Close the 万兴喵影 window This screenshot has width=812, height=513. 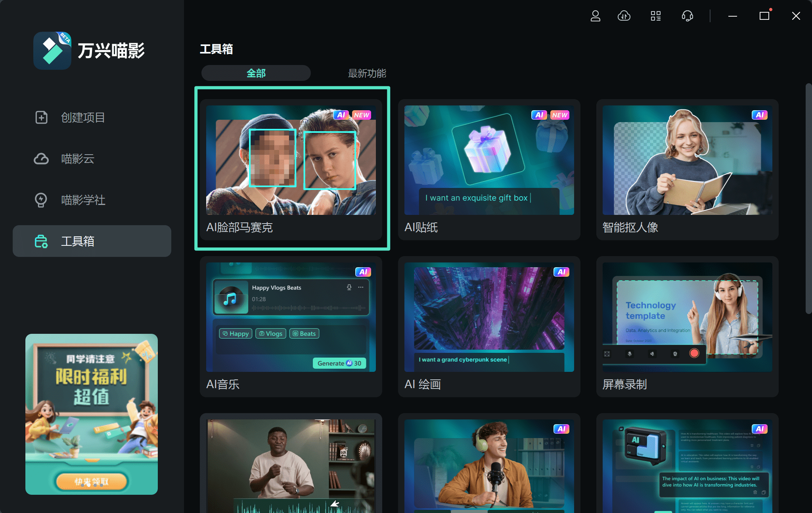[796, 16]
